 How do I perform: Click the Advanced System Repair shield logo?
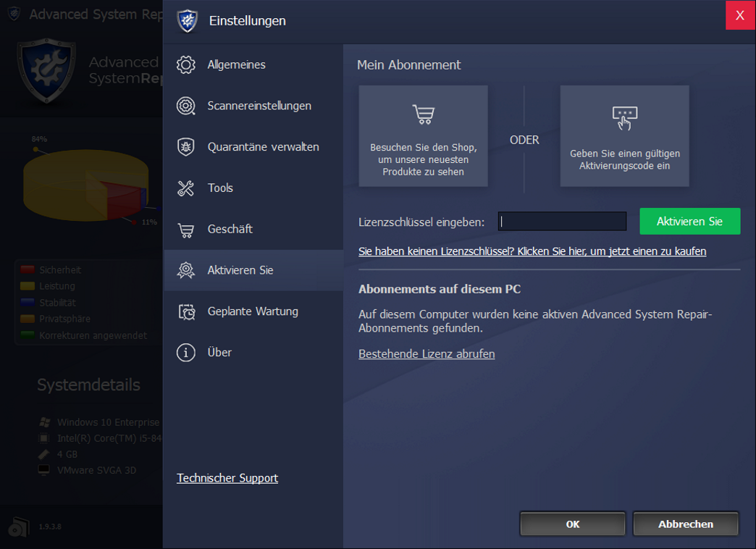pyautogui.click(x=46, y=71)
